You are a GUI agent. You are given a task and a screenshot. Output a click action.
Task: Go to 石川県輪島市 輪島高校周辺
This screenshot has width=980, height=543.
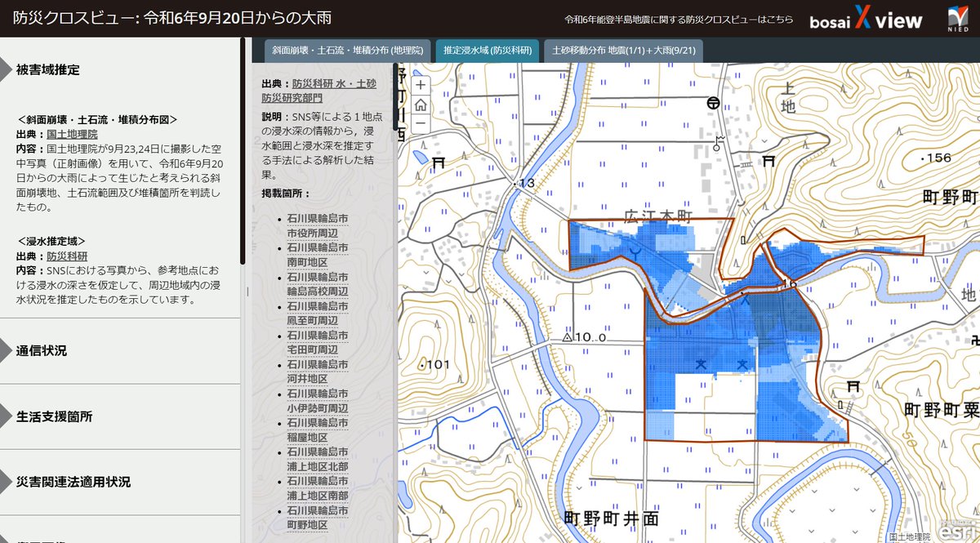tap(318, 285)
